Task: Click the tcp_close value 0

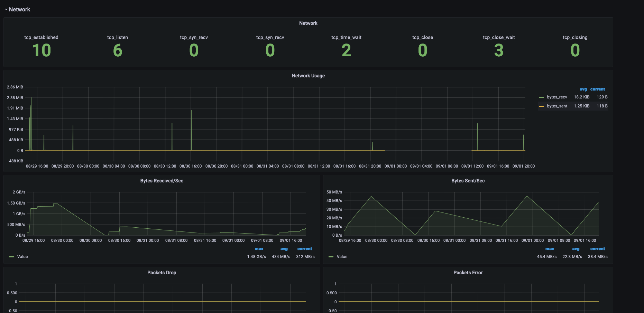Action: click(423, 50)
